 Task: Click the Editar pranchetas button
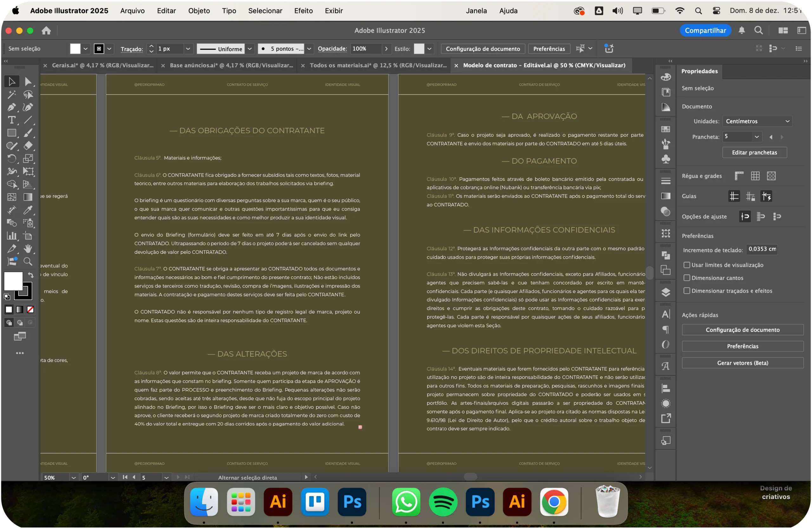click(754, 153)
